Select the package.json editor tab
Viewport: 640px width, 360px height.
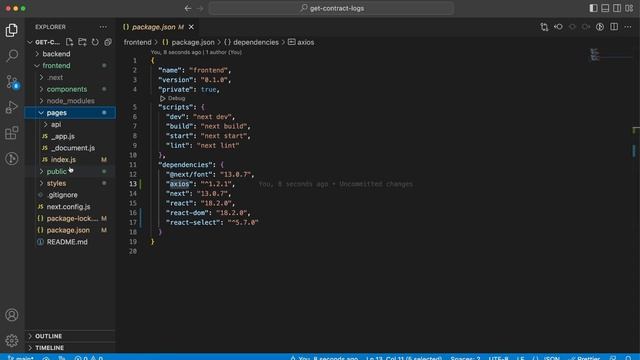(x=159, y=27)
